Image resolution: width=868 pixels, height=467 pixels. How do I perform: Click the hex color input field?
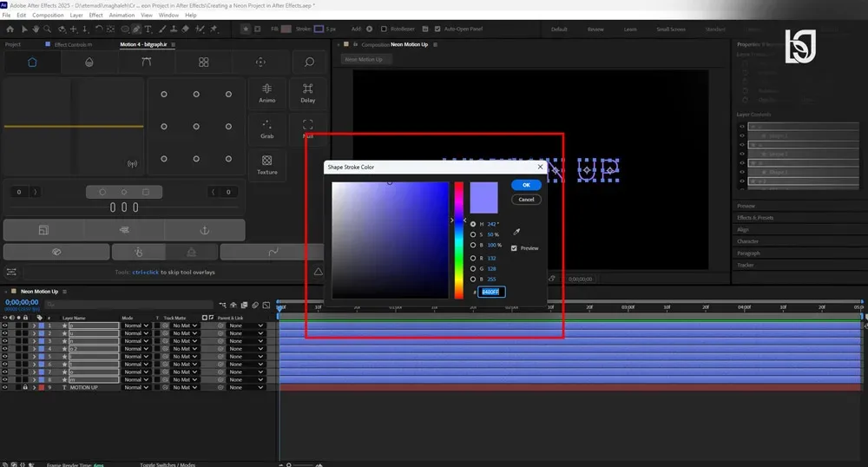(x=491, y=292)
